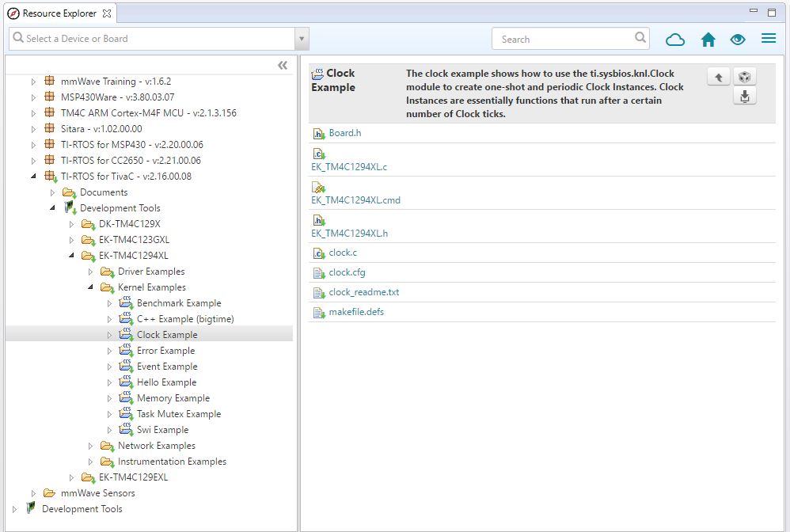Click the clock.c file icon
Image resolution: width=790 pixels, height=532 pixels.
(319, 253)
